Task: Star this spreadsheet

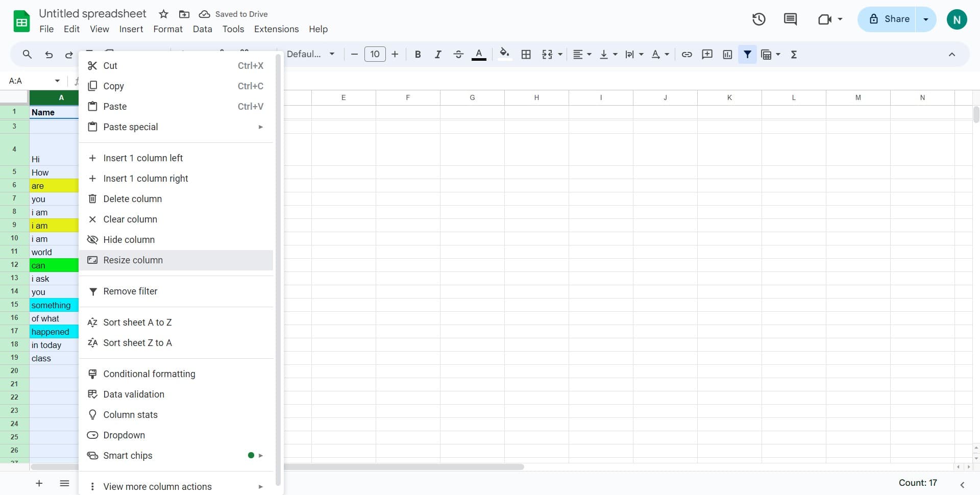Action: pos(163,14)
